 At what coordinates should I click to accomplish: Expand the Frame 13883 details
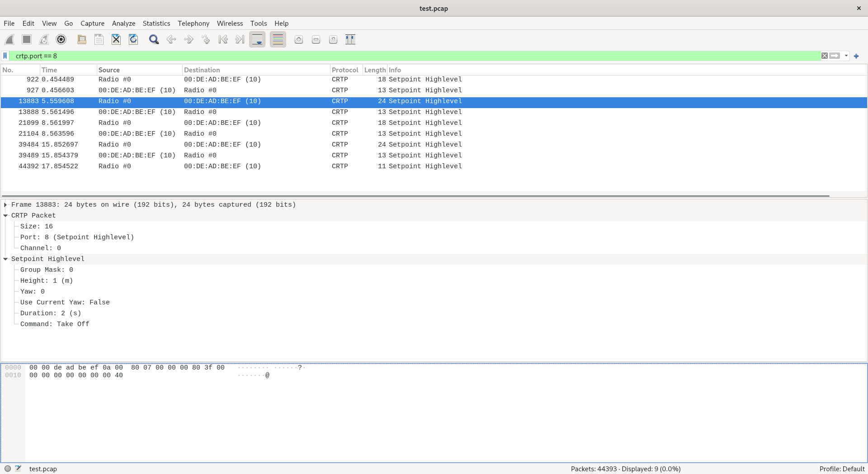point(5,204)
